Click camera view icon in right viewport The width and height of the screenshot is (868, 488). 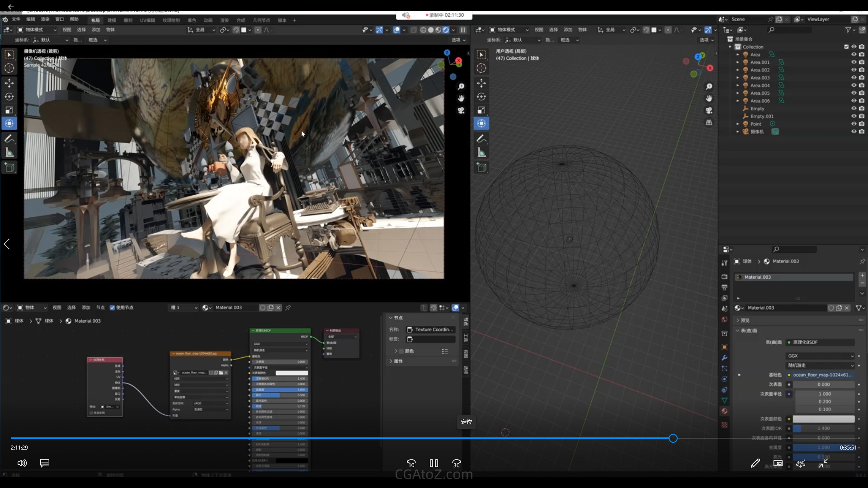coord(709,111)
